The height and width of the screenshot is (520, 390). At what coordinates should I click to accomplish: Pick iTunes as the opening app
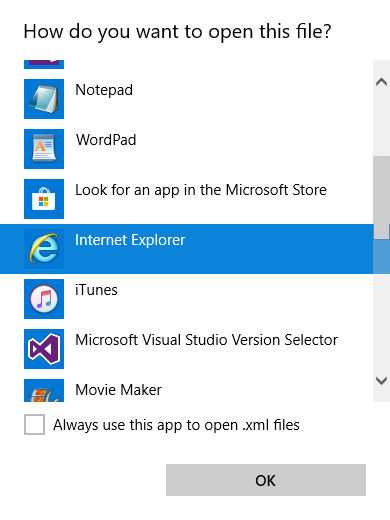pyautogui.click(x=96, y=290)
